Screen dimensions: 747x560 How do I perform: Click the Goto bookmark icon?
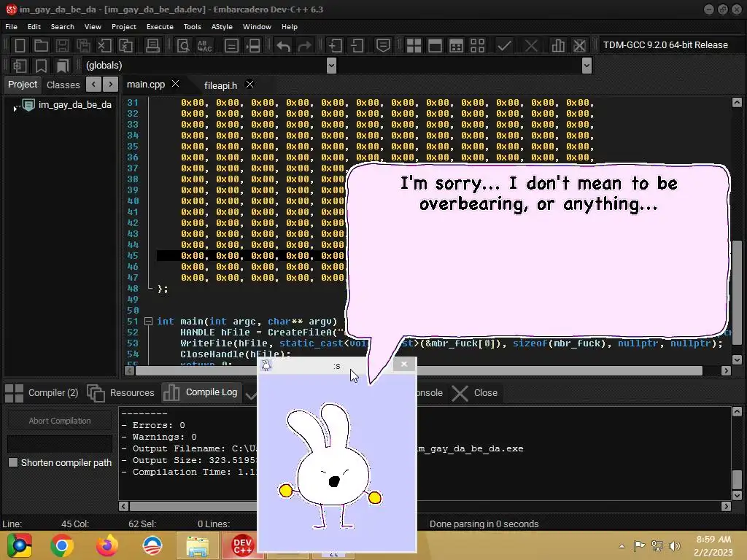(63, 66)
